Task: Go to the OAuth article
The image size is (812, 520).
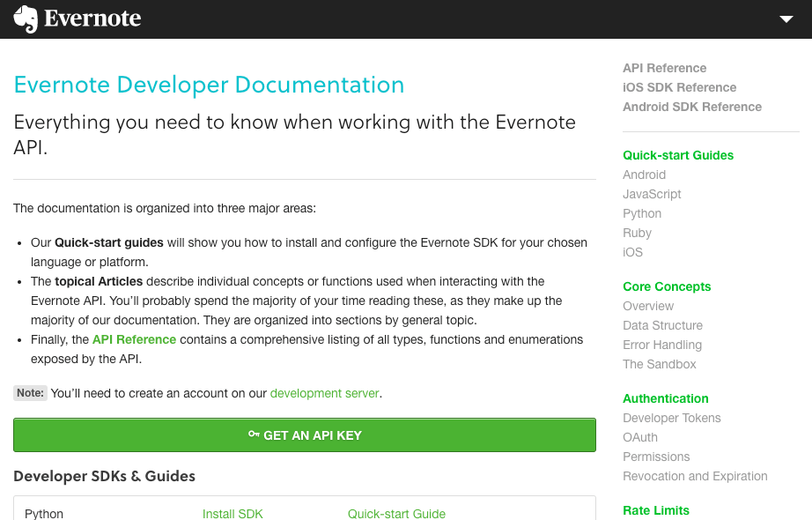Action: click(639, 437)
